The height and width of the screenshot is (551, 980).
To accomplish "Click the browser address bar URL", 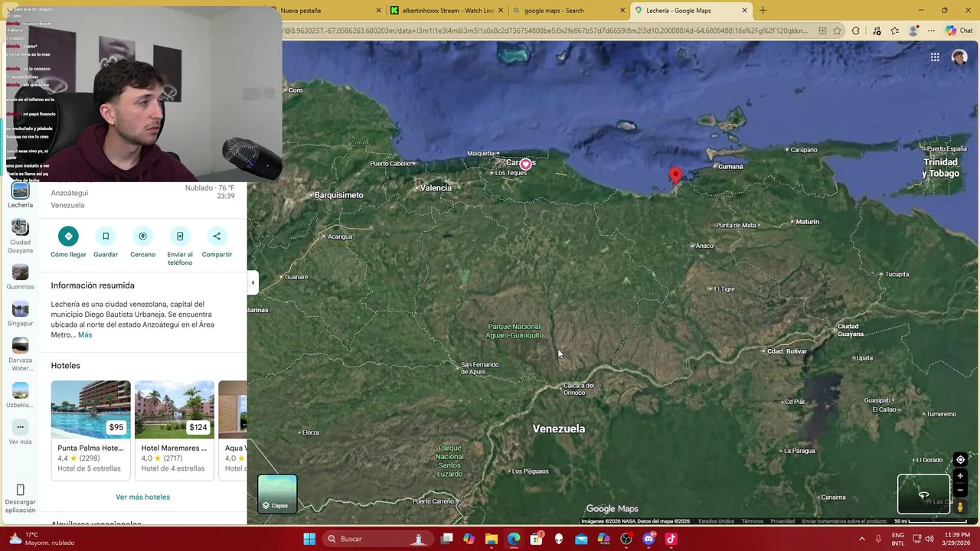I will tap(544, 31).
